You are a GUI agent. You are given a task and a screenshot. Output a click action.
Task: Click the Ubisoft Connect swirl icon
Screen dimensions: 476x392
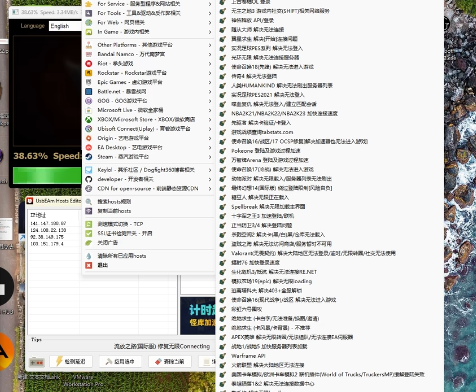[89, 129]
